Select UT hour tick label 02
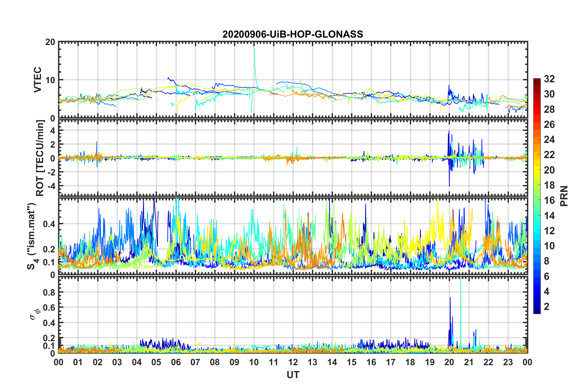Image resolution: width=586 pixels, height=392 pixels. pyautogui.click(x=98, y=362)
